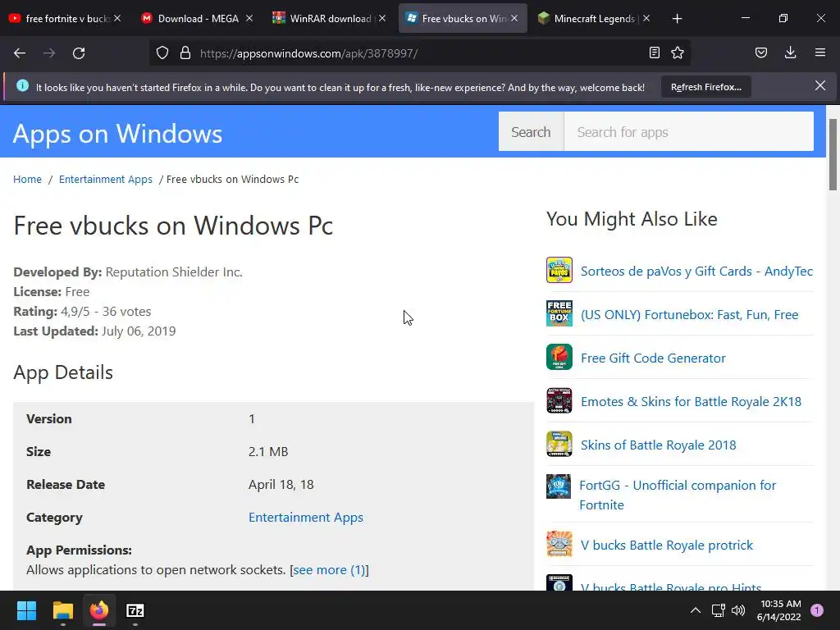Viewport: 840px width, 630px height.
Task: Reload the current page
Action: 79,53
